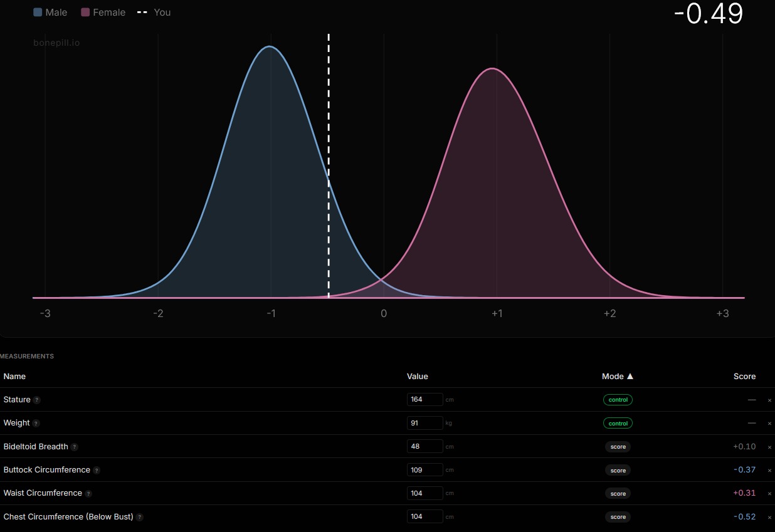Sort the table by the Value column
Viewport: 775px width, 532px height.
click(418, 377)
